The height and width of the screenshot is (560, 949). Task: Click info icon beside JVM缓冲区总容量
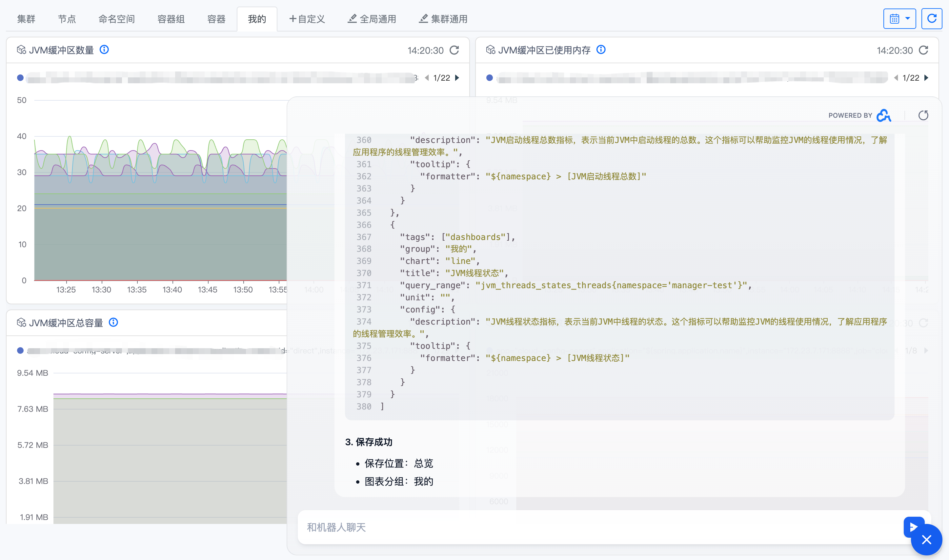coord(113,323)
